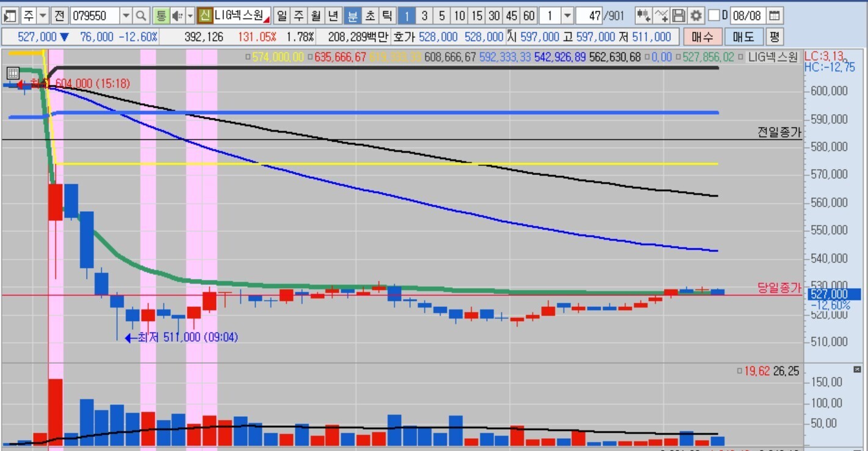Select the 틱 tick chart tab
This screenshot has height=451, width=868.
click(387, 16)
